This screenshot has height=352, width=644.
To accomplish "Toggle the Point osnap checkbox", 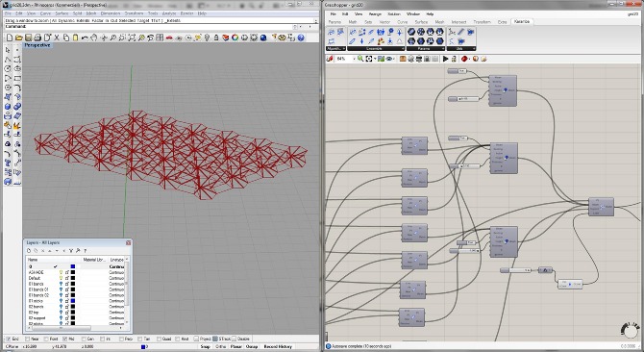I will [x=45, y=339].
